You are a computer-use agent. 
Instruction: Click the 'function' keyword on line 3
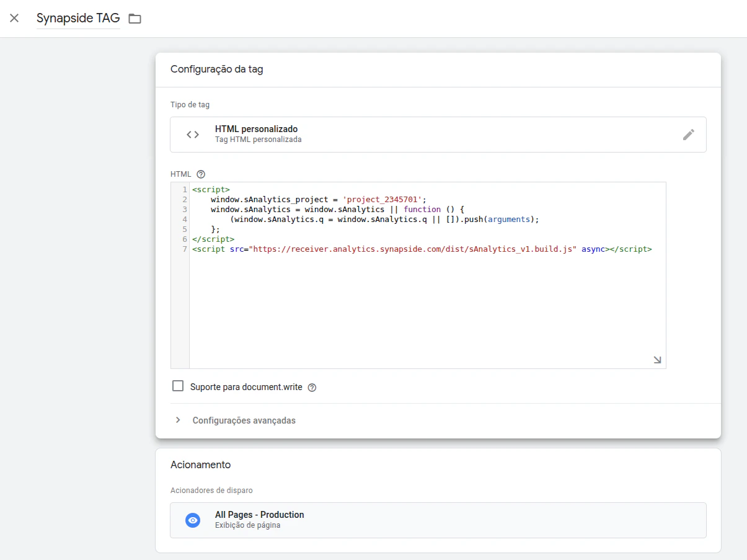point(422,210)
